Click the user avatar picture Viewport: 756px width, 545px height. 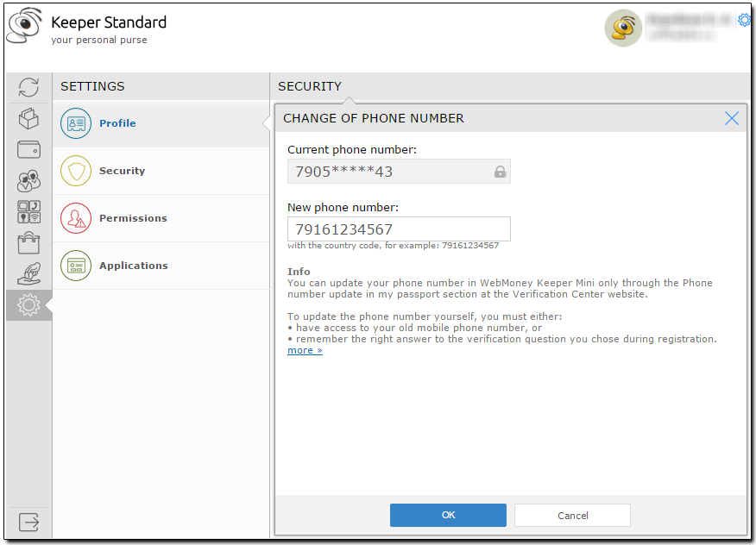tap(623, 28)
